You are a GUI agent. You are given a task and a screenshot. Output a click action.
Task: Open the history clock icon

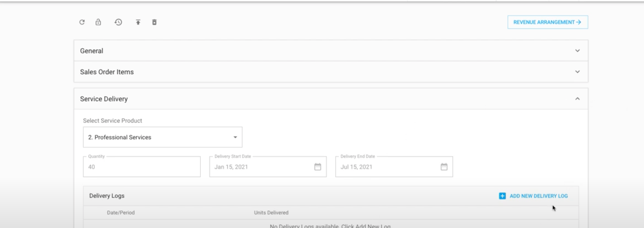click(118, 22)
